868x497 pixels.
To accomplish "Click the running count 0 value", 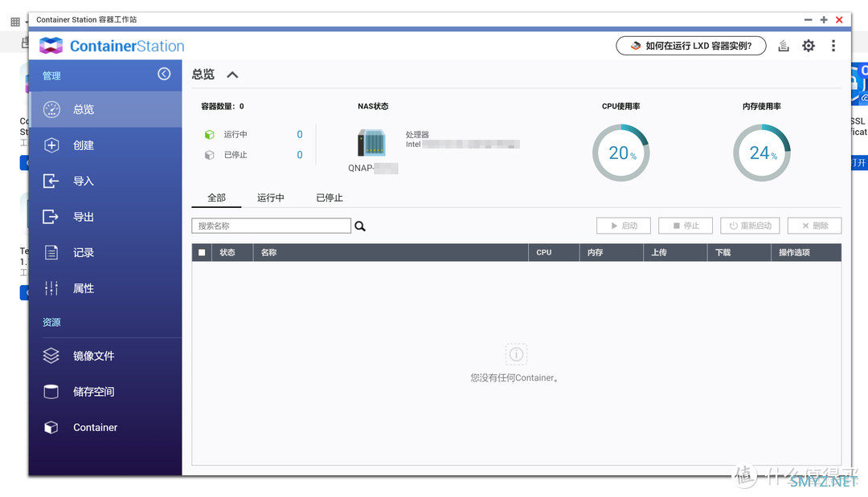I will point(300,134).
